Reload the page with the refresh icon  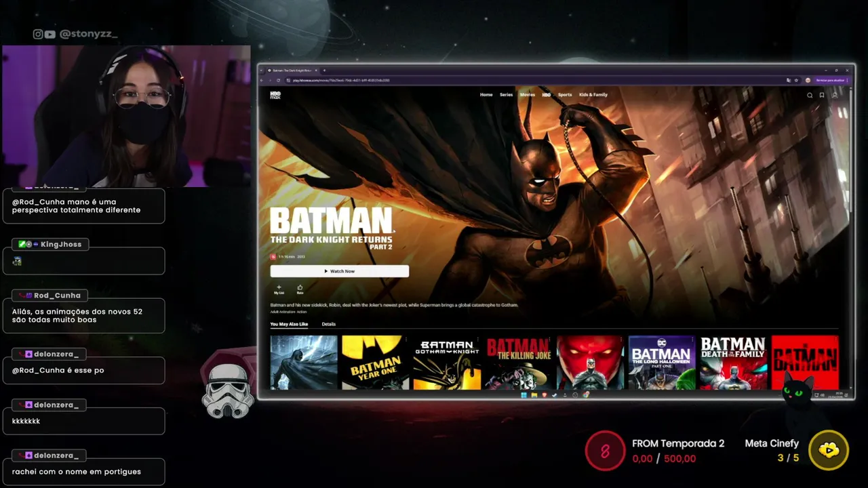click(x=279, y=80)
